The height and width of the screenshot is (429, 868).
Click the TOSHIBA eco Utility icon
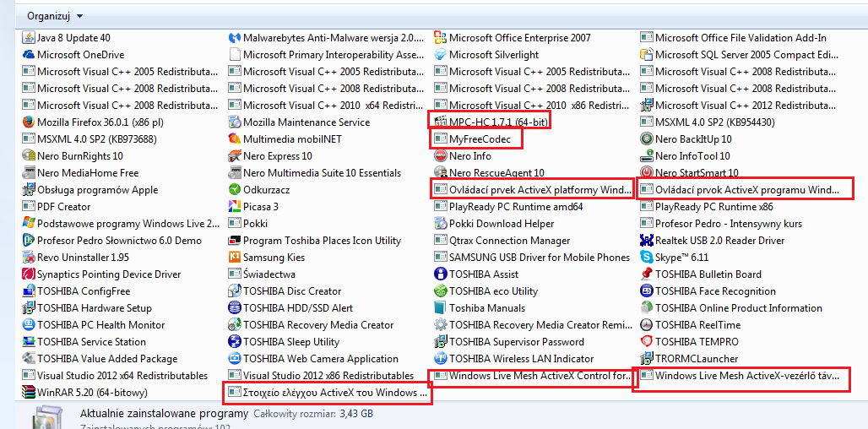441,291
